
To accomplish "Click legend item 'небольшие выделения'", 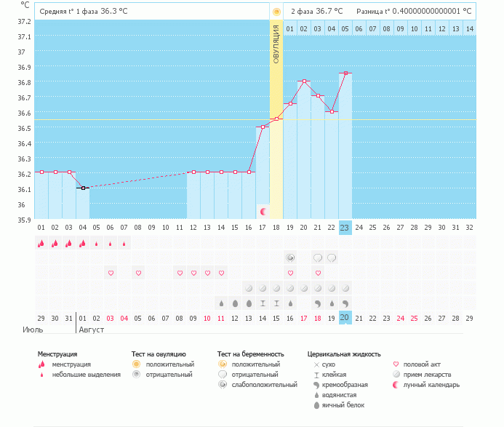I will 86,375.
